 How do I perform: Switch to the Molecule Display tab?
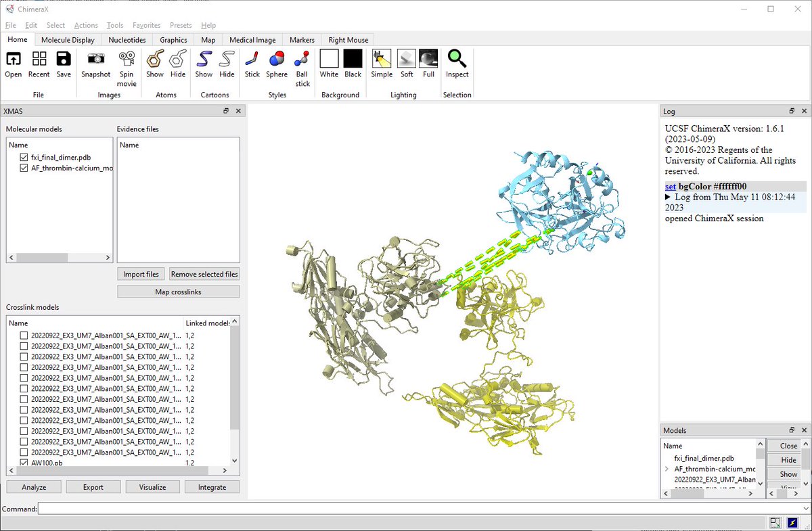click(x=68, y=40)
